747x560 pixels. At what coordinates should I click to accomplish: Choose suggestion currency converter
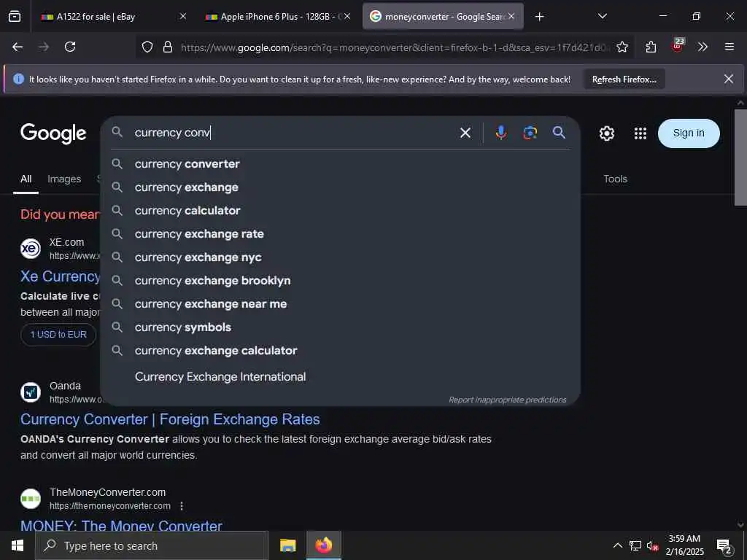(340, 164)
